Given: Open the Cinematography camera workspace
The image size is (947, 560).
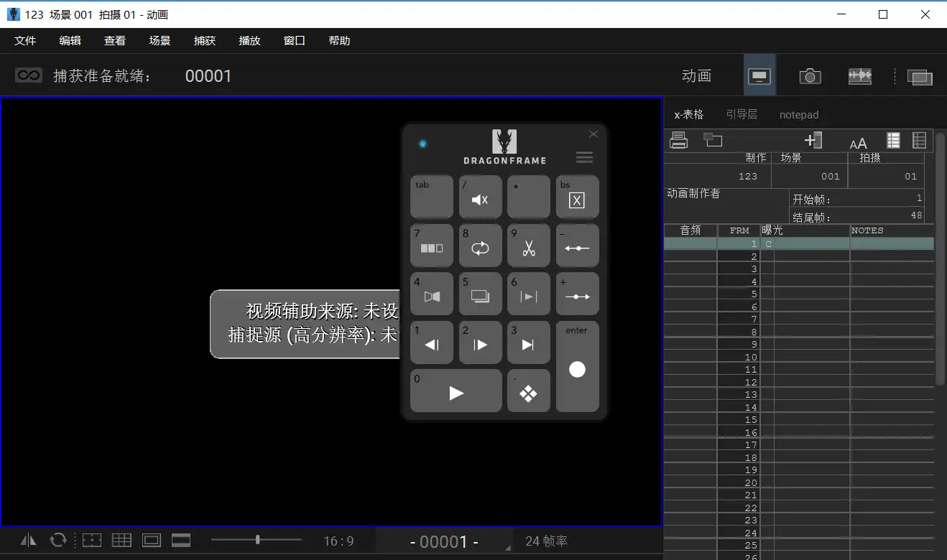Looking at the screenshot, I should tap(810, 76).
